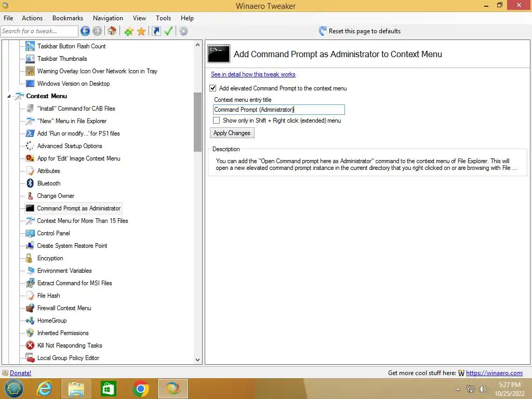
Task: Click the Reset page refresh arrow icon
Action: (x=322, y=31)
